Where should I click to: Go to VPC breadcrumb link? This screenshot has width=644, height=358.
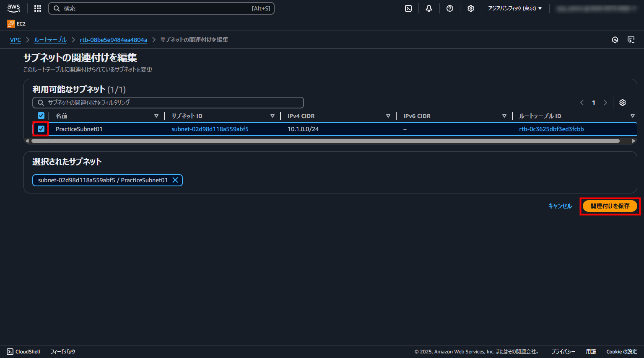click(x=16, y=40)
